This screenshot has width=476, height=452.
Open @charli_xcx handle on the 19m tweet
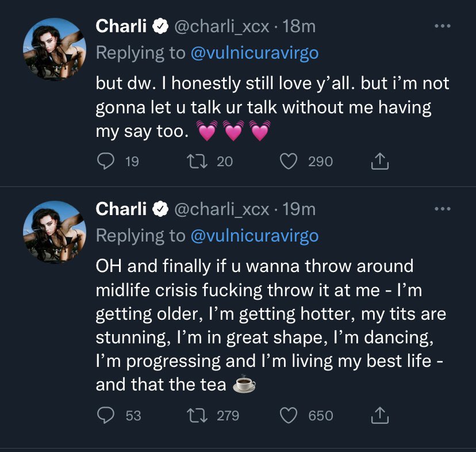[x=221, y=209]
